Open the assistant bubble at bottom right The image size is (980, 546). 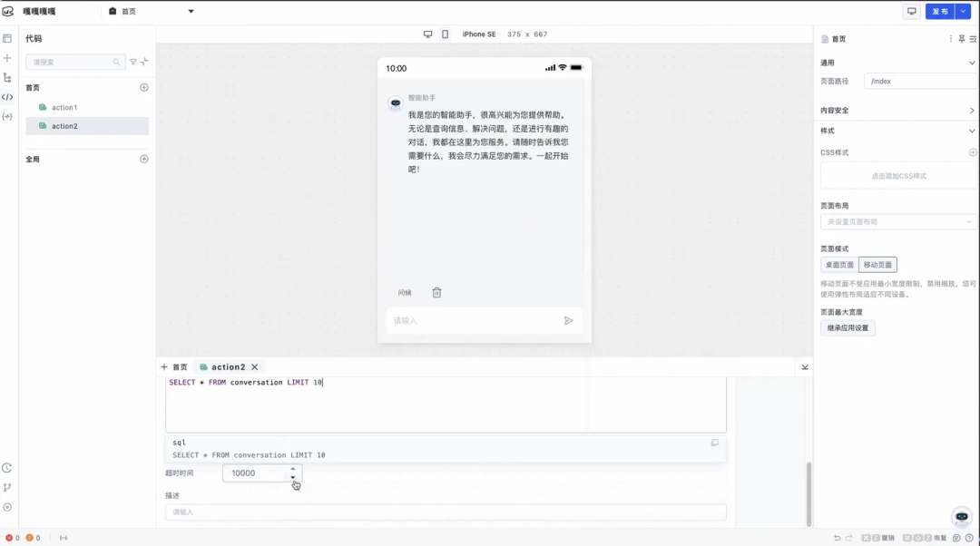961,517
